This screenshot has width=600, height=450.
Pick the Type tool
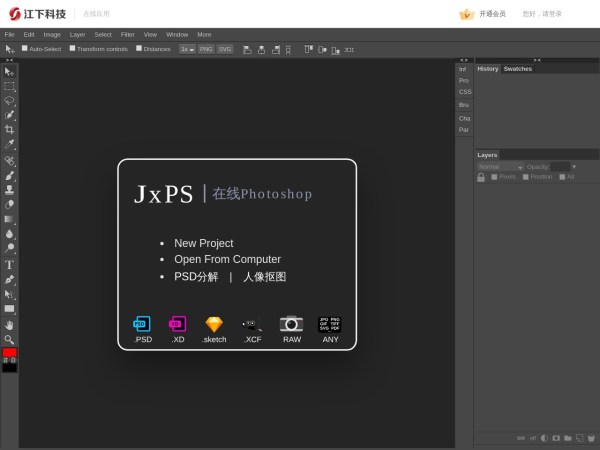[9, 265]
